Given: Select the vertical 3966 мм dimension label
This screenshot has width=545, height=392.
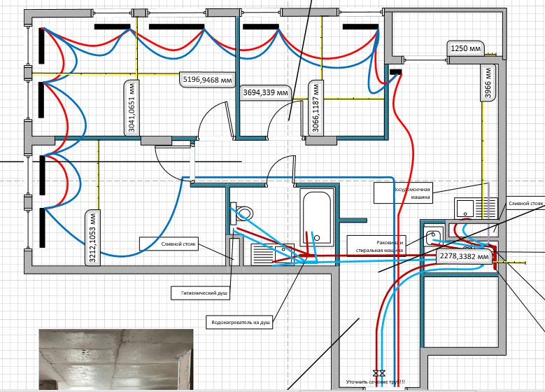Looking at the screenshot, I should [x=488, y=83].
